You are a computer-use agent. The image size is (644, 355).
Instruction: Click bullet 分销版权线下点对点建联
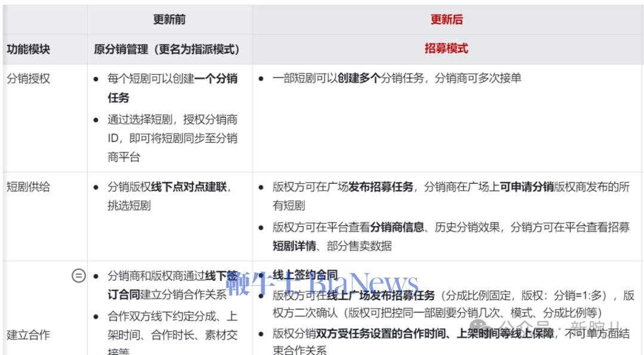169,196
